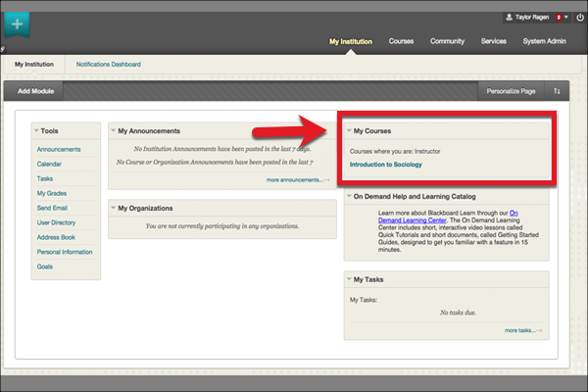Open the user menu dropdown arrow
Image resolution: width=588 pixels, height=392 pixels.
[568, 17]
